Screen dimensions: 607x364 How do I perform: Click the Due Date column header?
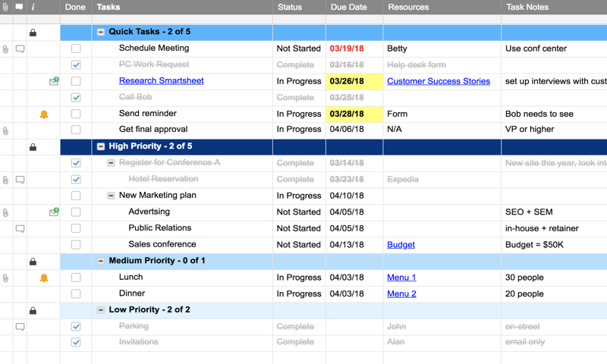tap(349, 7)
